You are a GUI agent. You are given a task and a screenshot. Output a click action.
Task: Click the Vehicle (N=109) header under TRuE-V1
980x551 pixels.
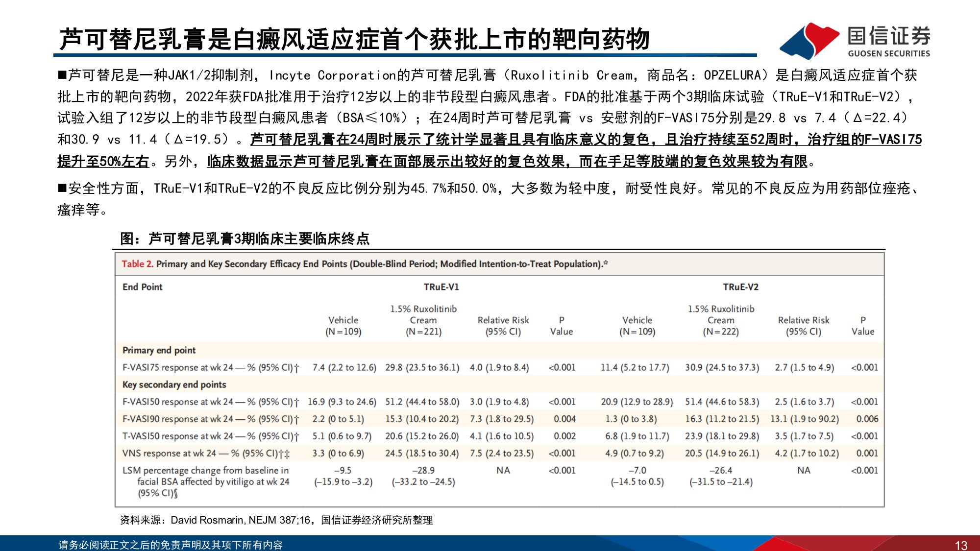click(343, 326)
